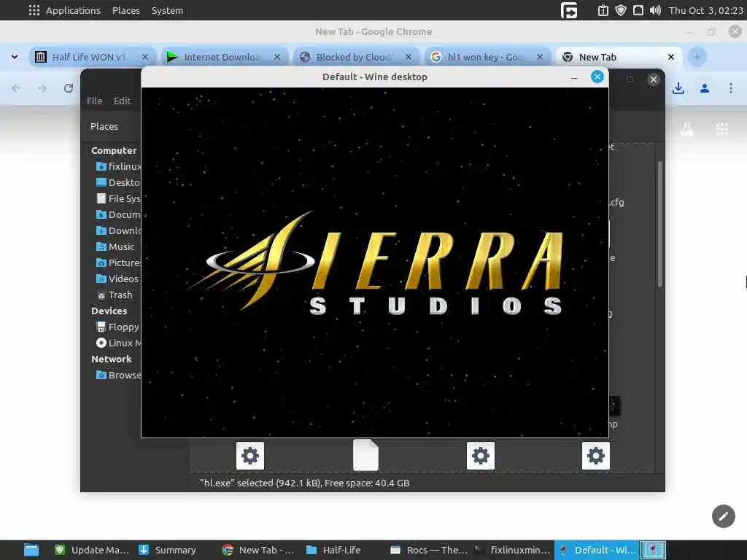Open Summary window from taskbar

pyautogui.click(x=168, y=550)
